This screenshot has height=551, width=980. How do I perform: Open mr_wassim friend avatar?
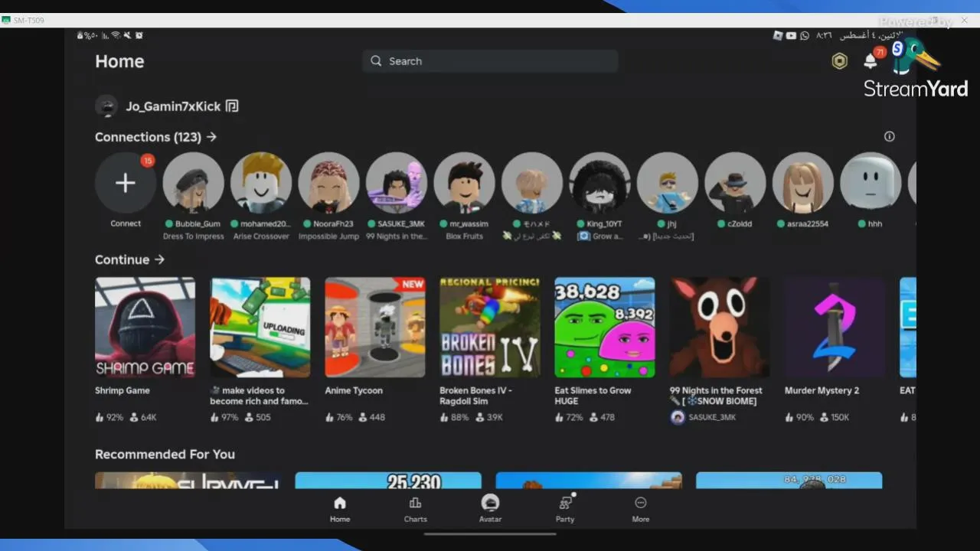pos(464,183)
